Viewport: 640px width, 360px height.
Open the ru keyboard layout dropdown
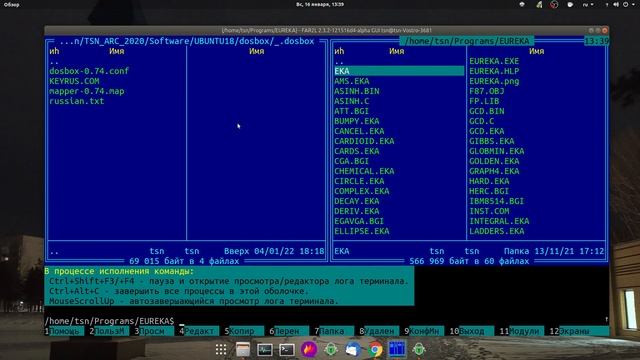[588, 4]
